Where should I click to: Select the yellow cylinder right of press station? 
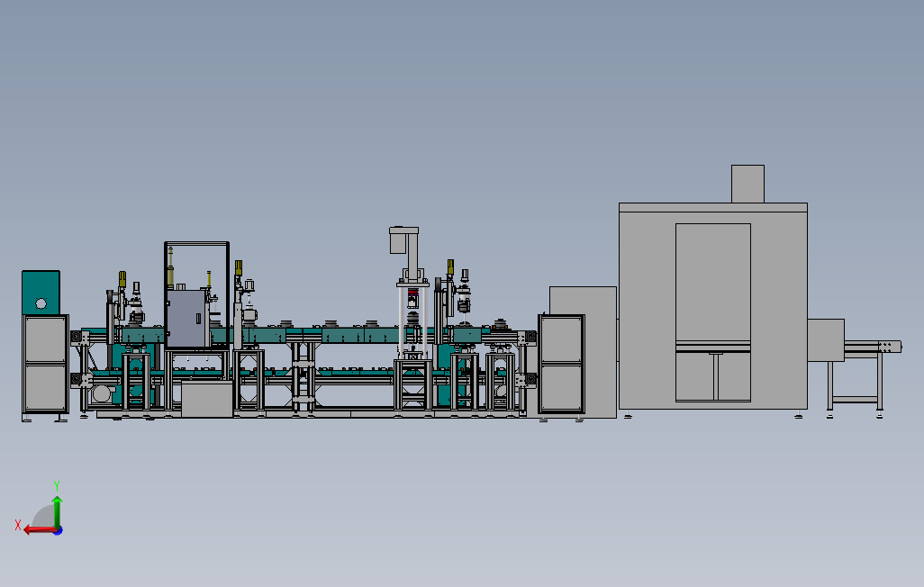tap(450, 267)
